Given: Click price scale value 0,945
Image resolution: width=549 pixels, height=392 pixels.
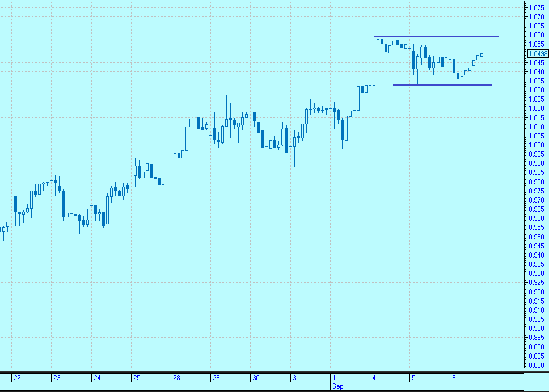Looking at the screenshot, I should coord(537,246).
